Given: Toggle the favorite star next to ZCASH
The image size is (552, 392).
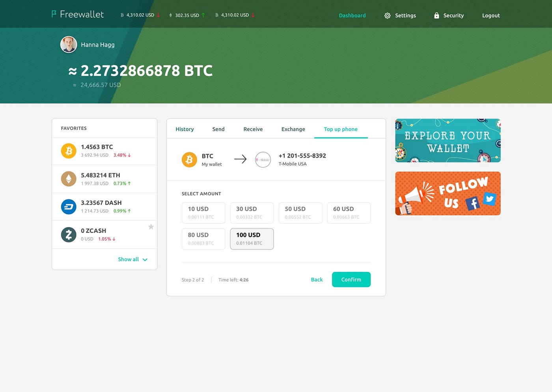Looking at the screenshot, I should [151, 227].
